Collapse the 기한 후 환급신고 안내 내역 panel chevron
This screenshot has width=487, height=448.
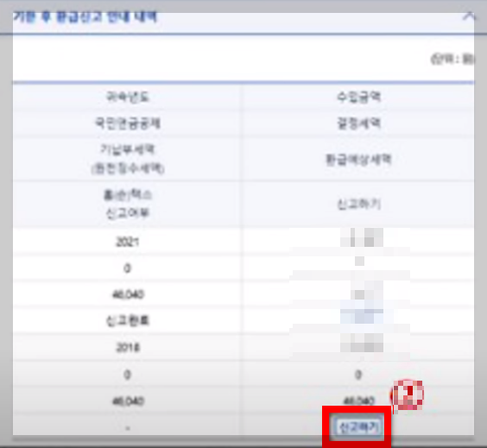(469, 16)
